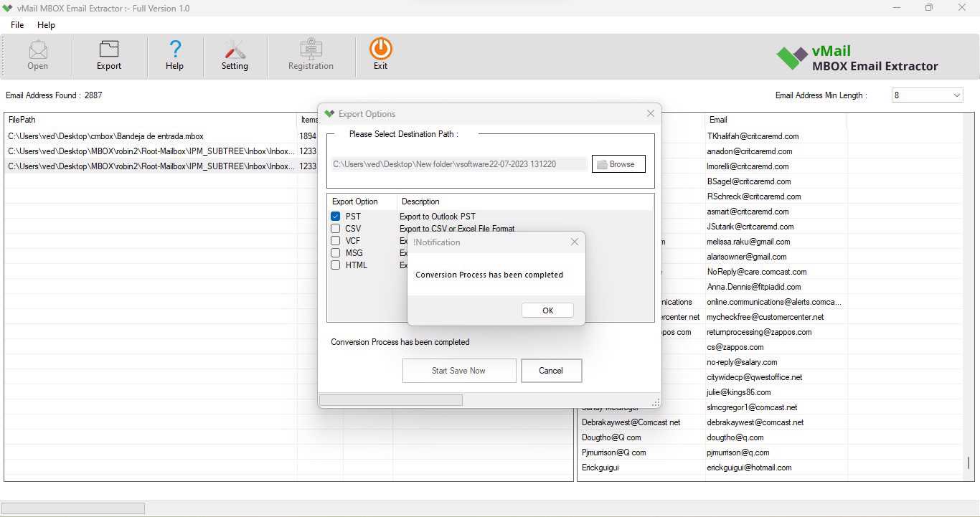Close the Export Options window
Image resolution: width=980 pixels, height=517 pixels.
click(651, 113)
